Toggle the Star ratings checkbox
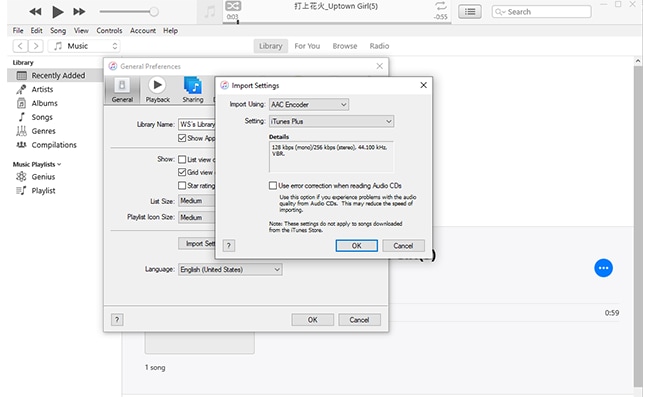 click(182, 185)
